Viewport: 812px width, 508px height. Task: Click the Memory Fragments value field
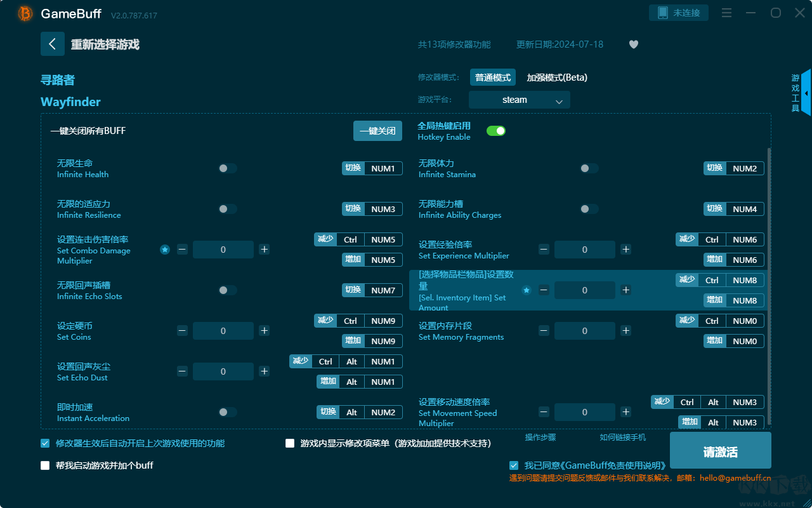[x=585, y=331]
